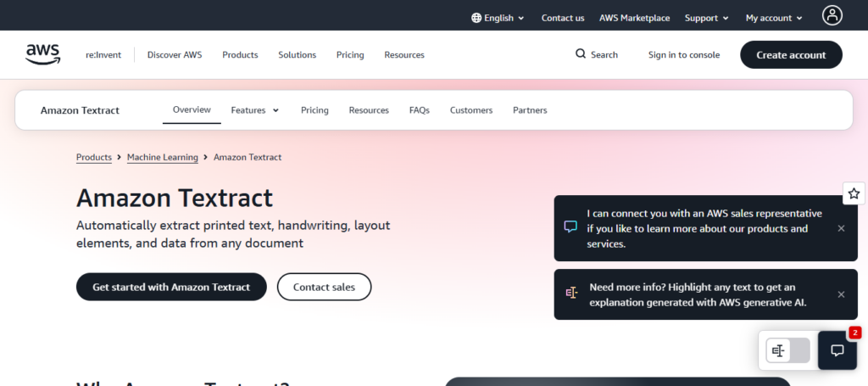Click the Amazon Textract breadcrumb text
868x386 pixels.
(x=248, y=157)
